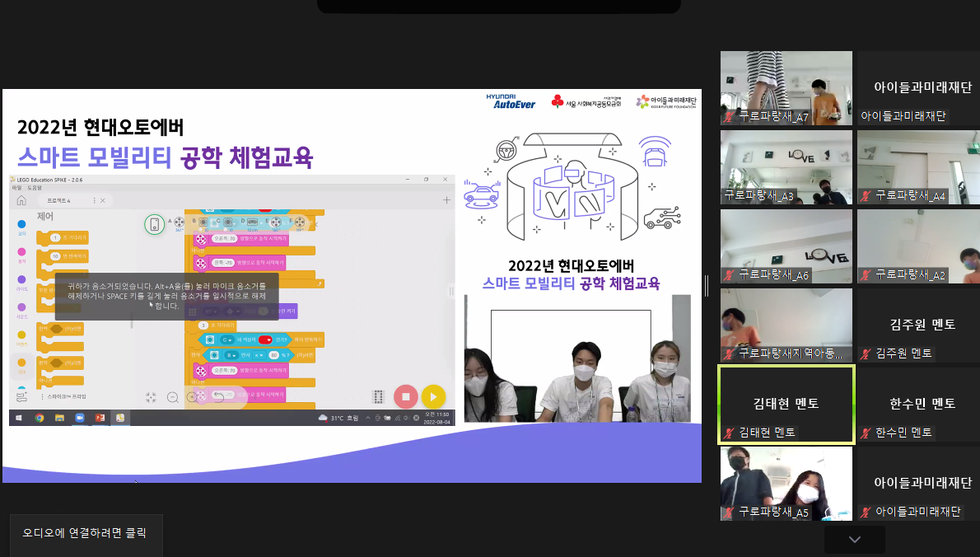
Task: Add a new project with plus icon
Action: click(x=446, y=200)
